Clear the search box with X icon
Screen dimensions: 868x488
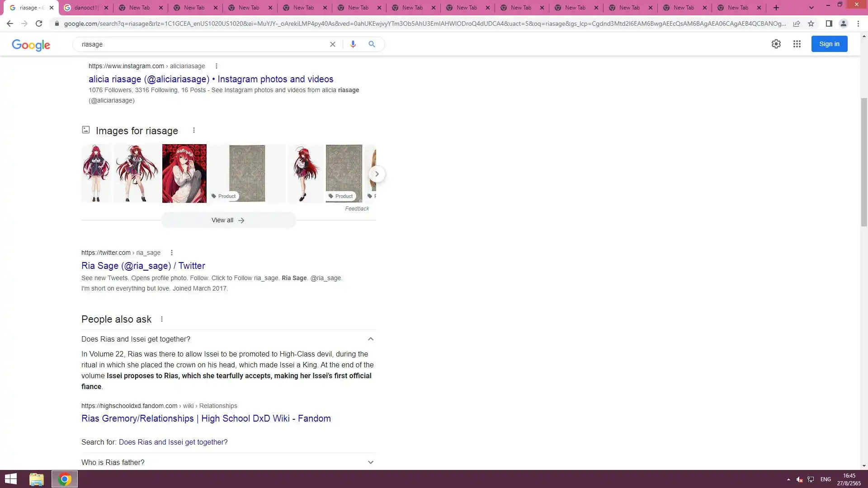(x=333, y=44)
